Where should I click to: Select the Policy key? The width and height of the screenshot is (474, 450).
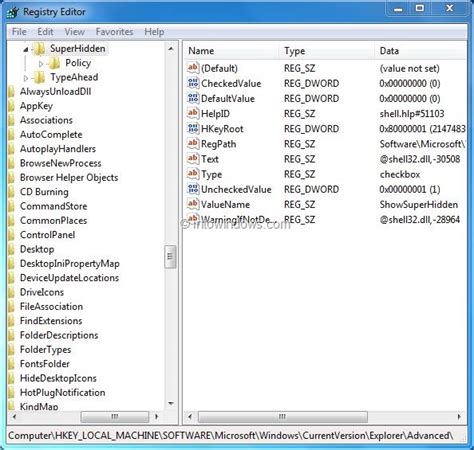click(x=78, y=63)
